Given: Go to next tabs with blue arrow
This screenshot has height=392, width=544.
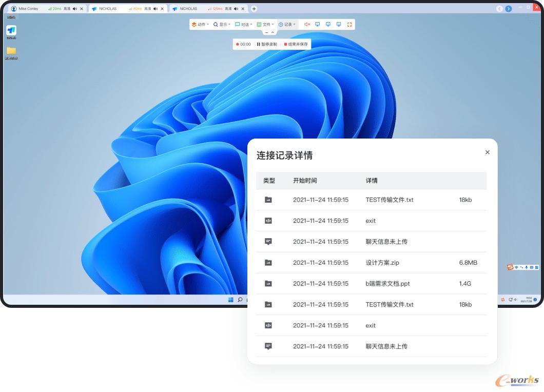Looking at the screenshot, I should (508, 9).
